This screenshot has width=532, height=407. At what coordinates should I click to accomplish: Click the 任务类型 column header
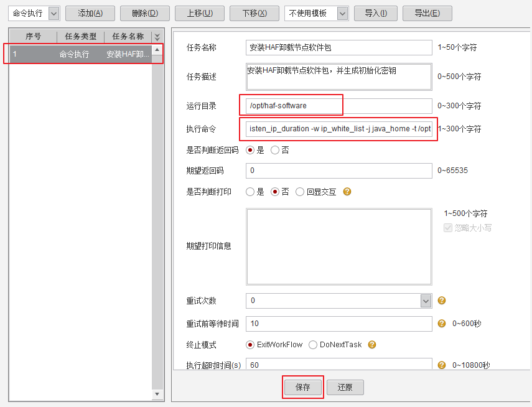pos(80,36)
